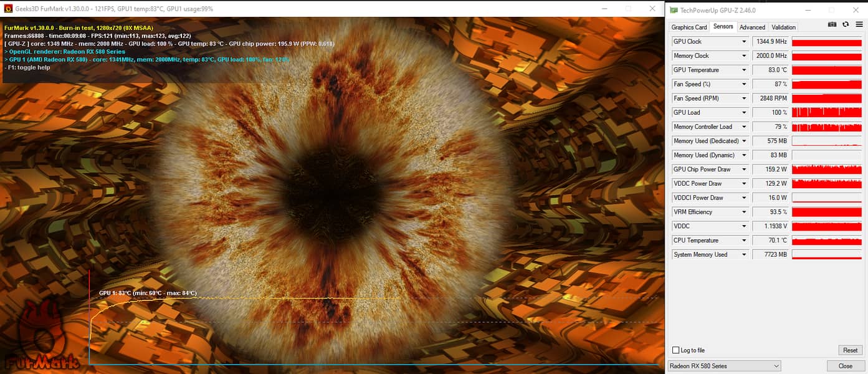This screenshot has width=868, height=374.
Task: Click the GPU Load history graph
Action: [827, 113]
